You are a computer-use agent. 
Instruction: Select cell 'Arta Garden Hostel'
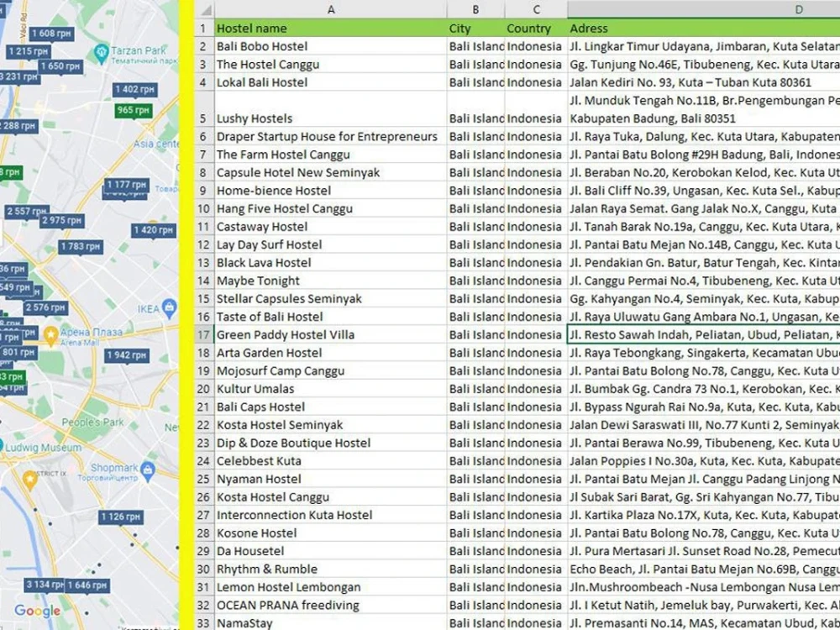pyautogui.click(x=330, y=353)
